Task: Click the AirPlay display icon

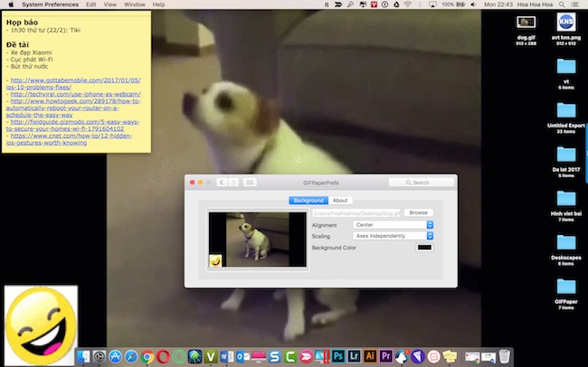Action: pyautogui.click(x=432, y=5)
